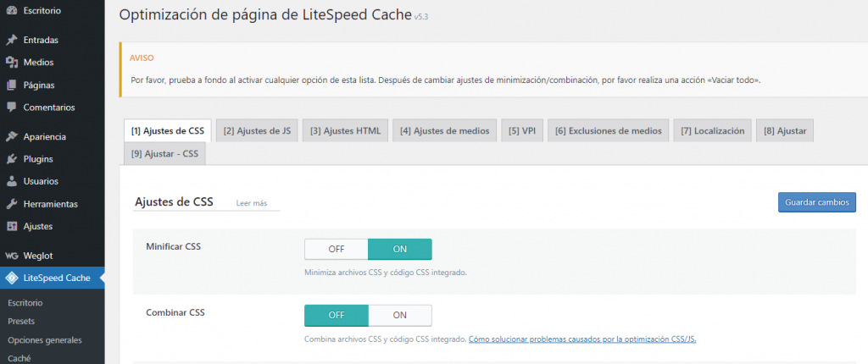Go to the Ajustar - CSS tab

coord(164,155)
